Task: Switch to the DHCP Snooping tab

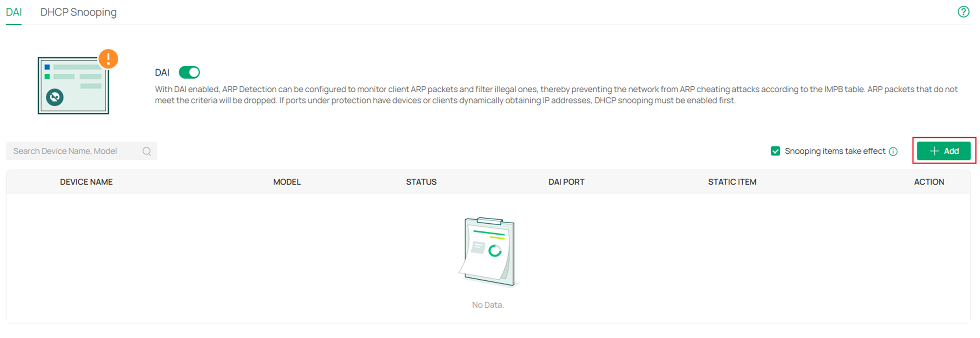Action: click(x=78, y=12)
